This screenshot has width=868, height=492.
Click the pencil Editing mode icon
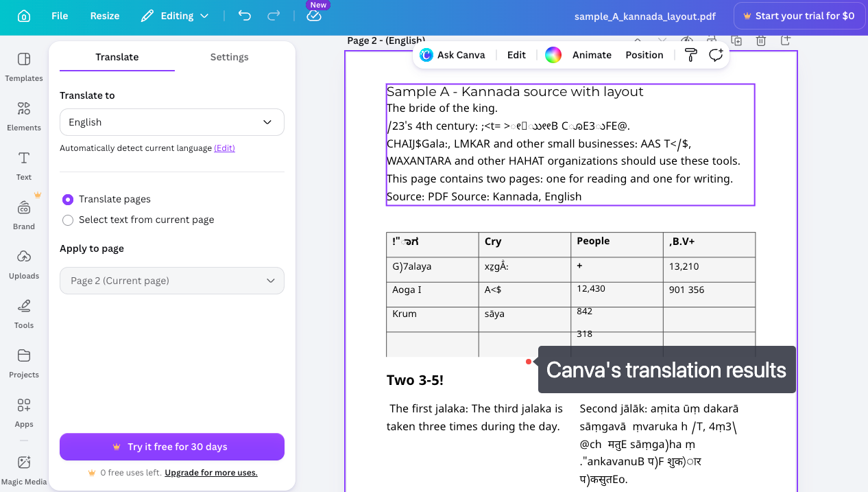tap(147, 16)
